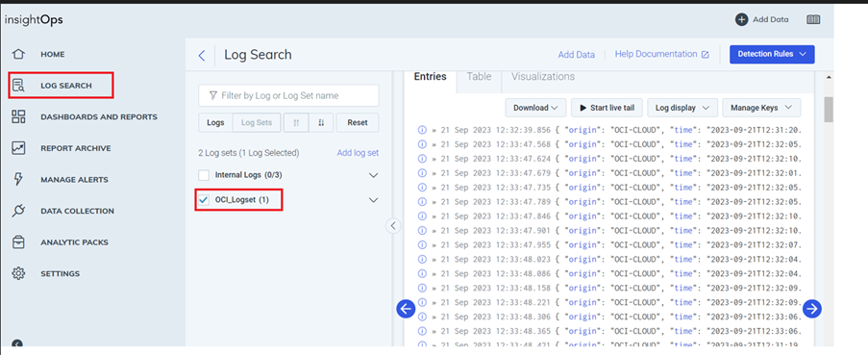868x355 pixels.
Task: Expand entry 12:33:47.735 with its arrow
Action: 435,188
